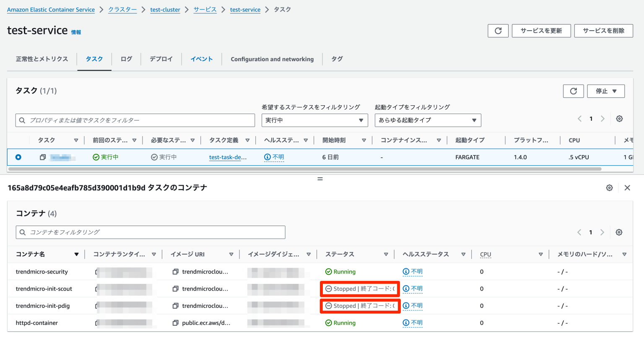Close the task containers split panel
The width and height of the screenshot is (644, 343).
coord(627,188)
